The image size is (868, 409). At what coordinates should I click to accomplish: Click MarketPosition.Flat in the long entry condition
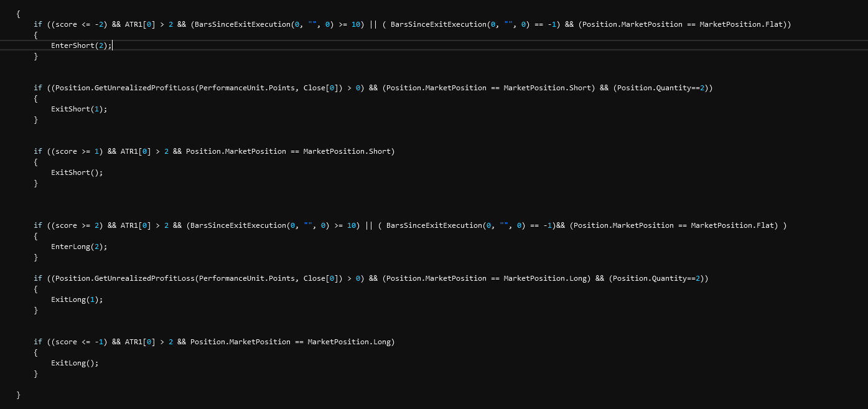pos(734,225)
